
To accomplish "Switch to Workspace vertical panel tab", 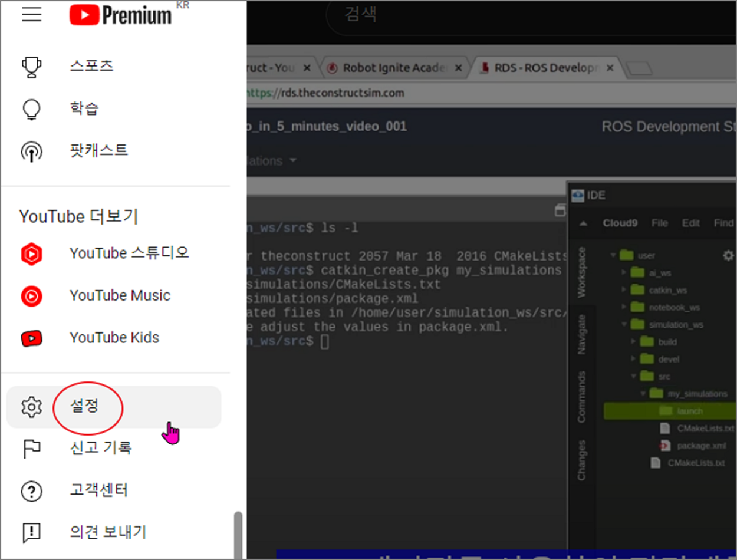I will click(582, 272).
